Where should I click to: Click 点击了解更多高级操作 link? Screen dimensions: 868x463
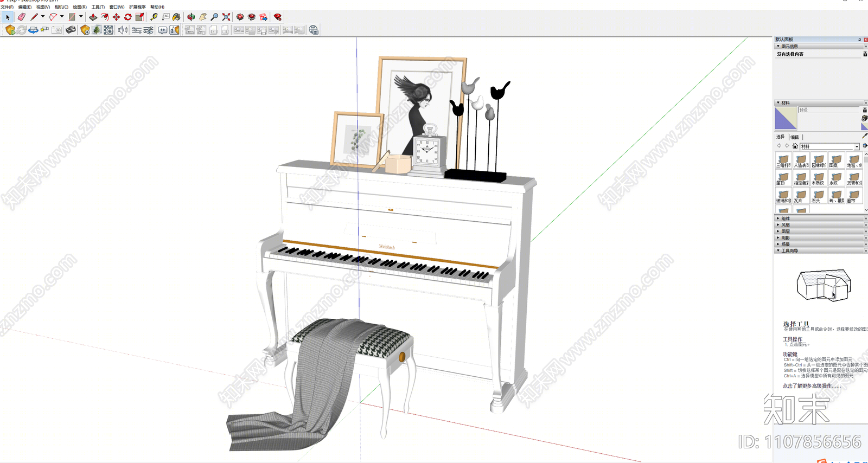click(812, 386)
